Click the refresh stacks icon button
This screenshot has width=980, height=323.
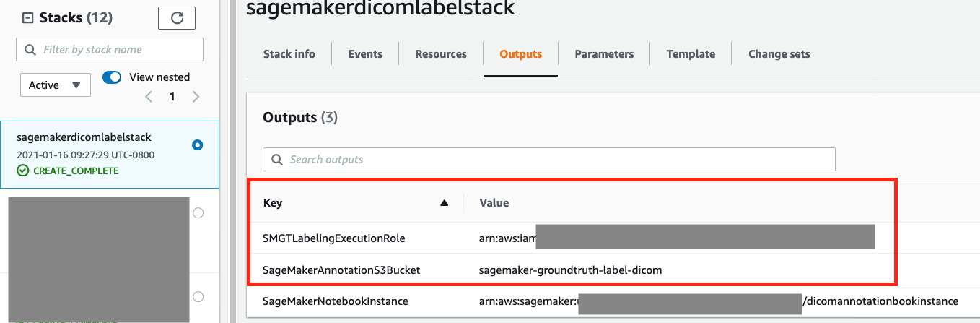[x=177, y=18]
